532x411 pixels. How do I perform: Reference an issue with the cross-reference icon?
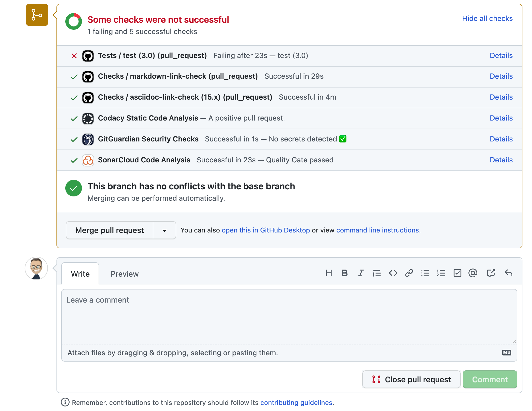(x=491, y=273)
